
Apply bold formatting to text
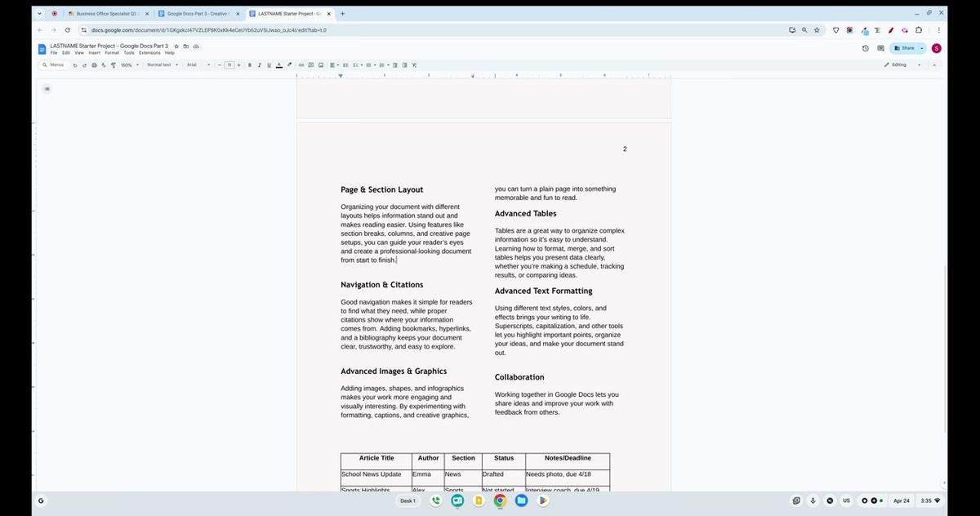pos(249,64)
